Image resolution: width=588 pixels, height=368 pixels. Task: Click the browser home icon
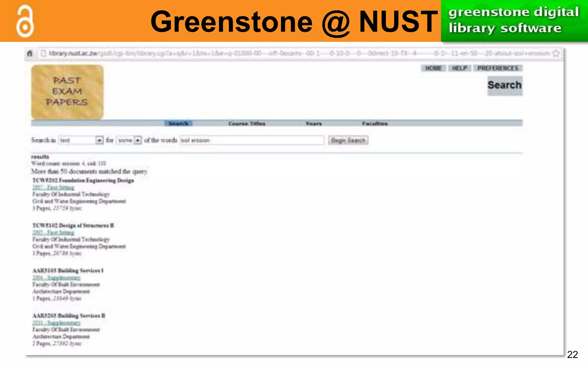click(30, 53)
